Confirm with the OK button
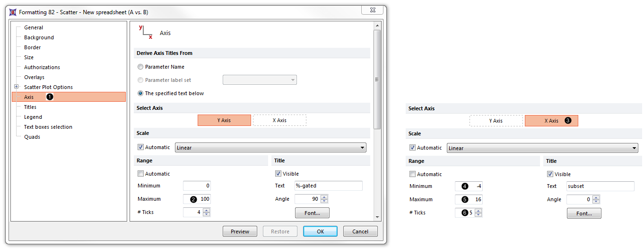644x249 pixels. click(x=320, y=231)
